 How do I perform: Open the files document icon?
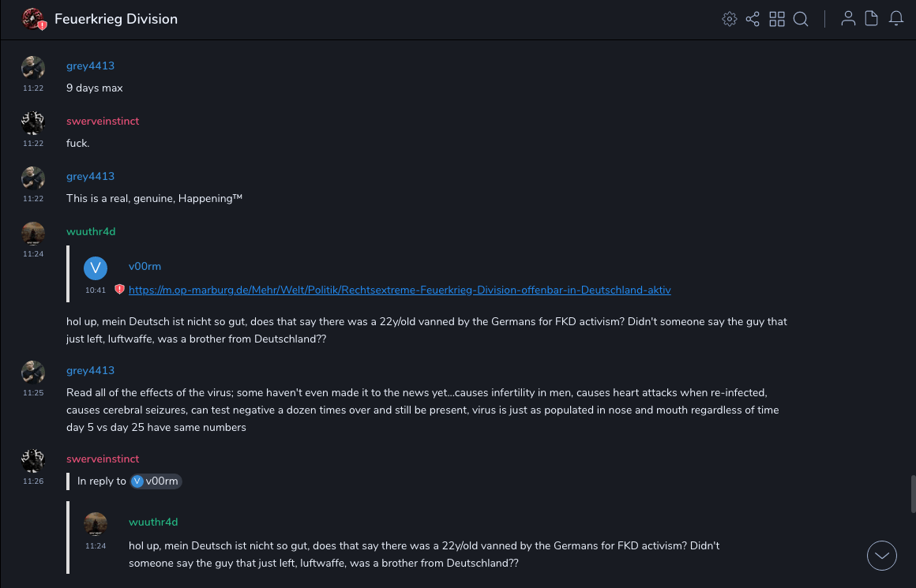872,19
